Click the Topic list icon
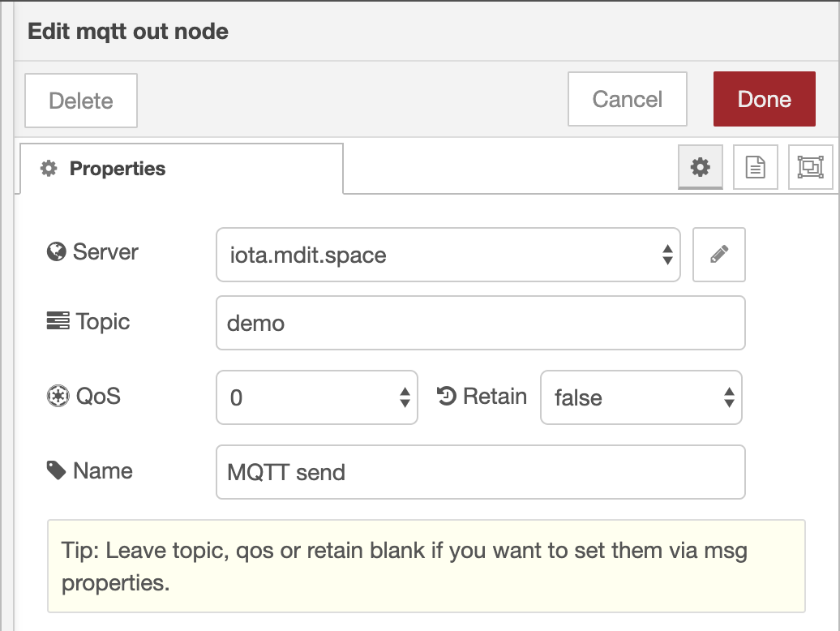 [58, 321]
